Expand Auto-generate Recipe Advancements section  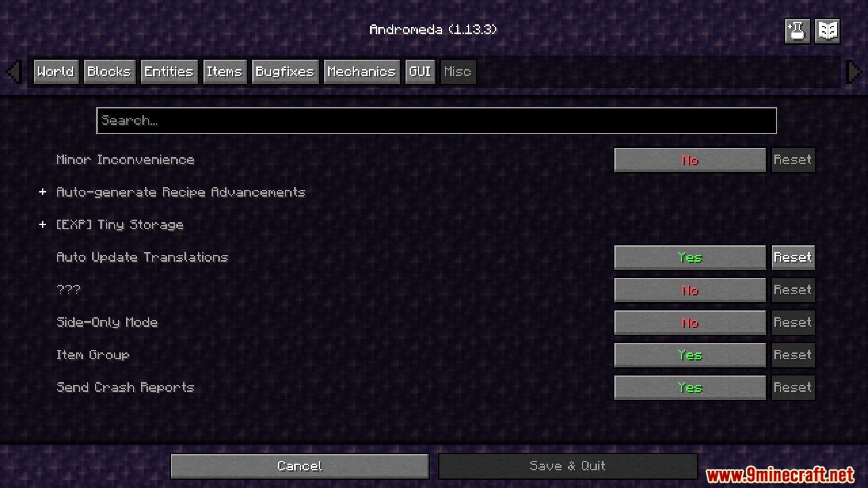43,192
